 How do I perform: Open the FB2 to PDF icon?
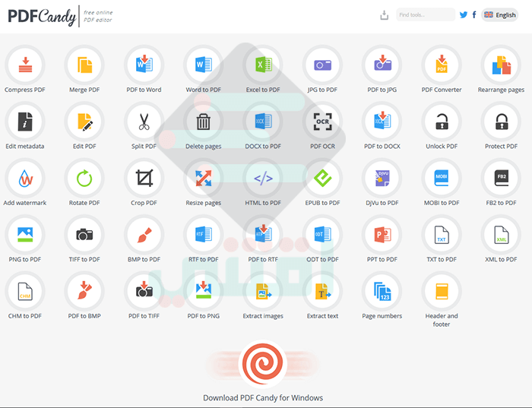pos(502,178)
